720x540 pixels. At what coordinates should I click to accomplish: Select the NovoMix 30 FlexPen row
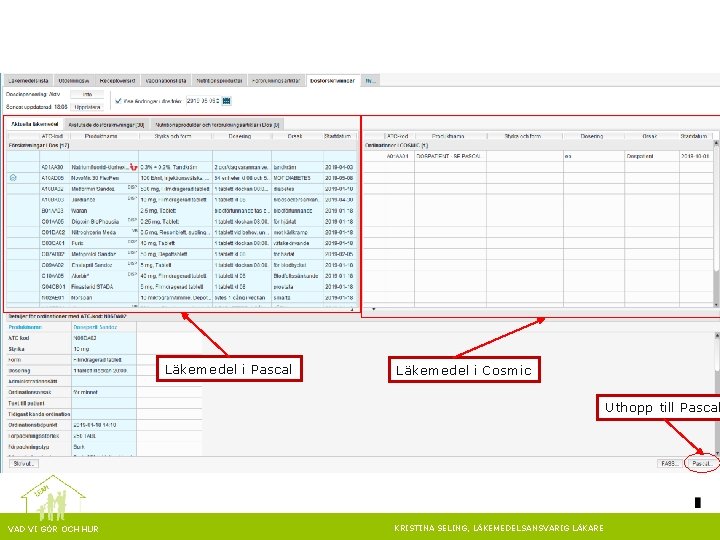pos(182,178)
